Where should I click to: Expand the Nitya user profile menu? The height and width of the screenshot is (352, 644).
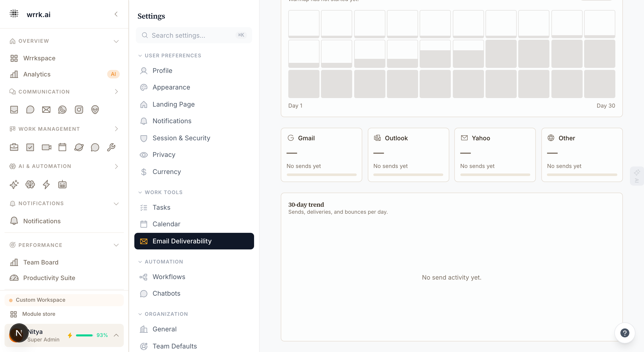click(116, 335)
